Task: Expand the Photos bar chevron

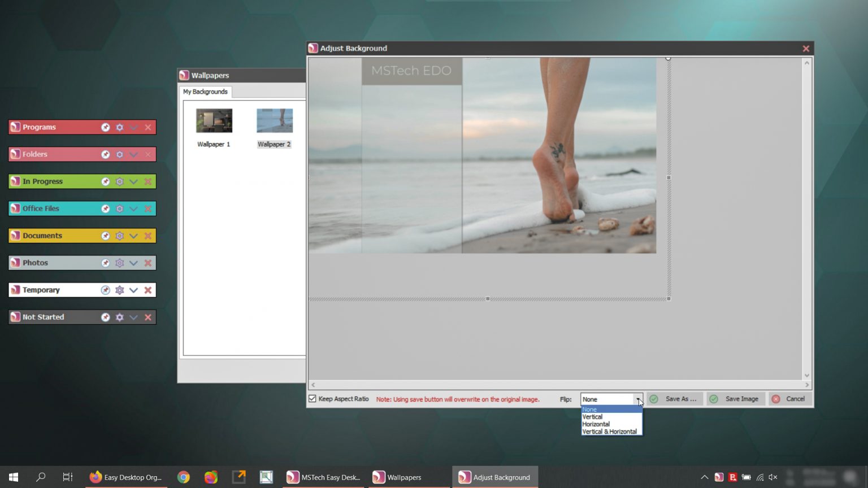Action: tap(134, 263)
